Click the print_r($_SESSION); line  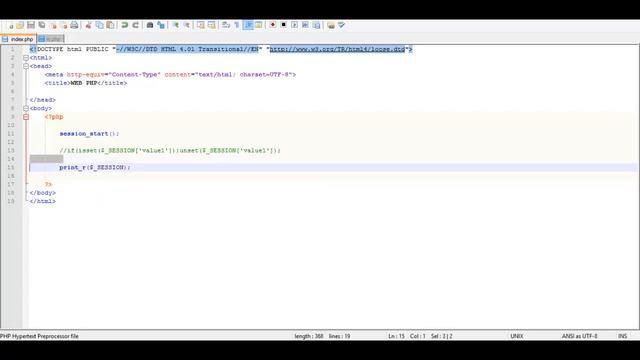tap(95, 167)
